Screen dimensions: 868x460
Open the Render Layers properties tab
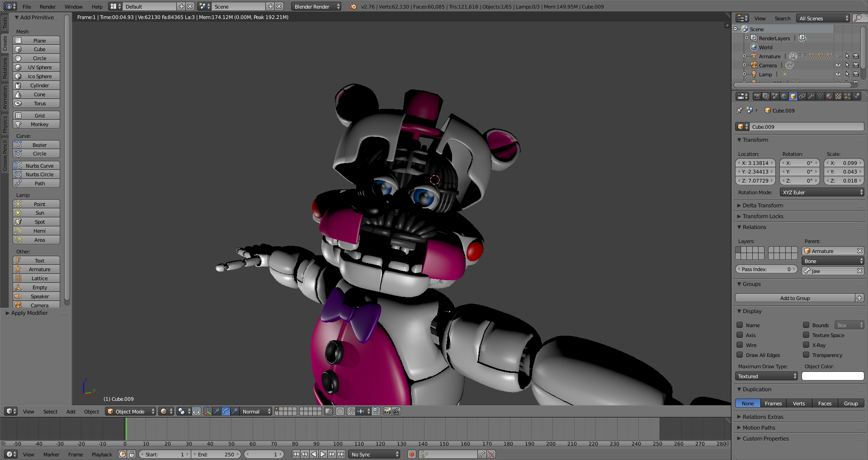[x=766, y=96]
